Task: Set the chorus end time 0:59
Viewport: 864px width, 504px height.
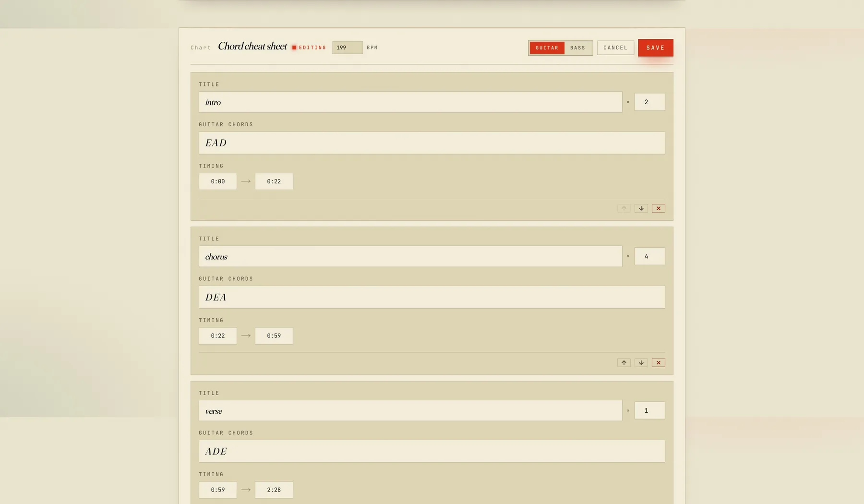Action: click(274, 336)
